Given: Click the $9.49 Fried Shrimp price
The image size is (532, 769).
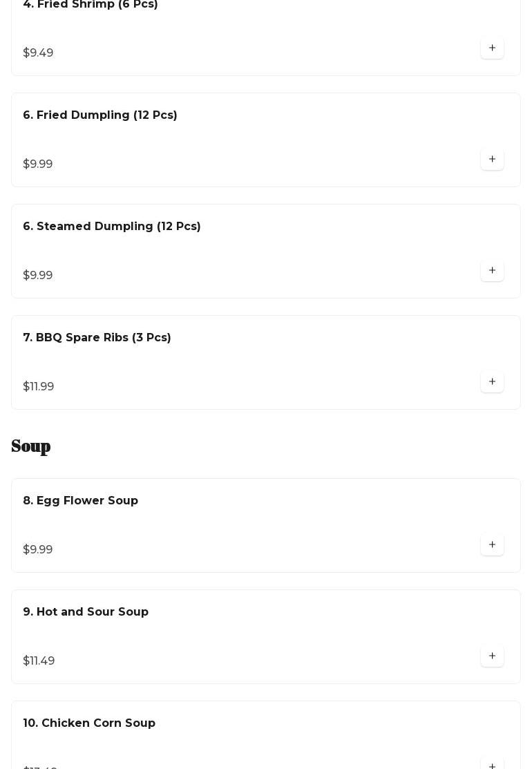Looking at the screenshot, I should 38,53.
